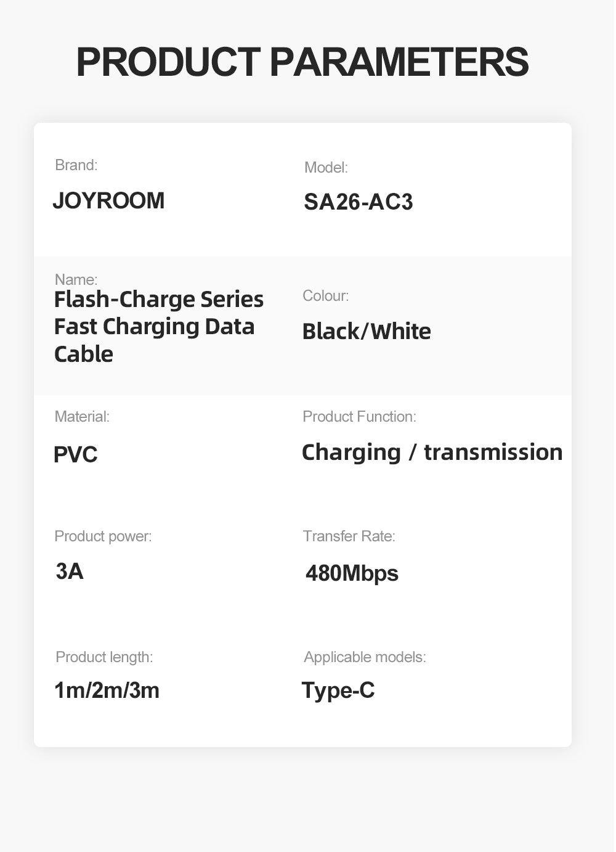Screen dimensions: 616x852
Task: Select the 1m/2m/3m length value
Action: coord(107,690)
